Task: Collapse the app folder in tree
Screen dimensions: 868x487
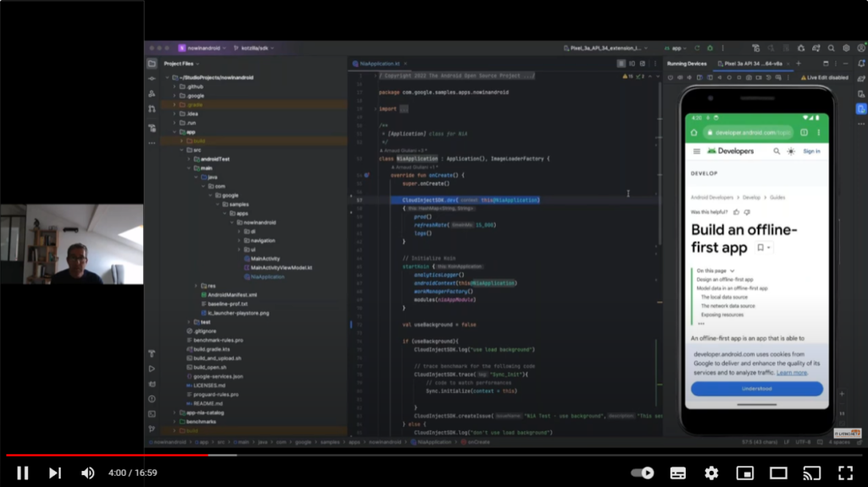Action: click(x=175, y=132)
